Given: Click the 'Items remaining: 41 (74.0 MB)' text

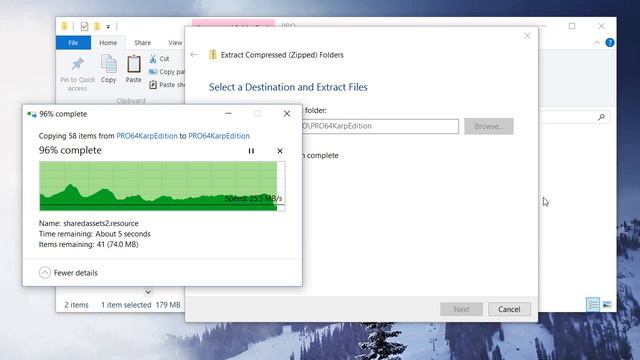Looking at the screenshot, I should (x=89, y=244).
